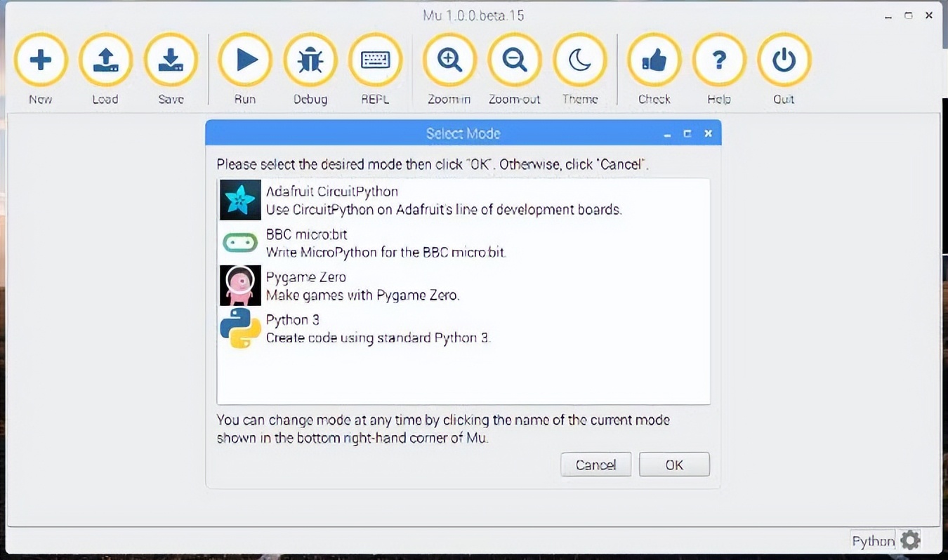Select the Adafruit CircuitPython mode
The image size is (948, 560).
(x=463, y=200)
